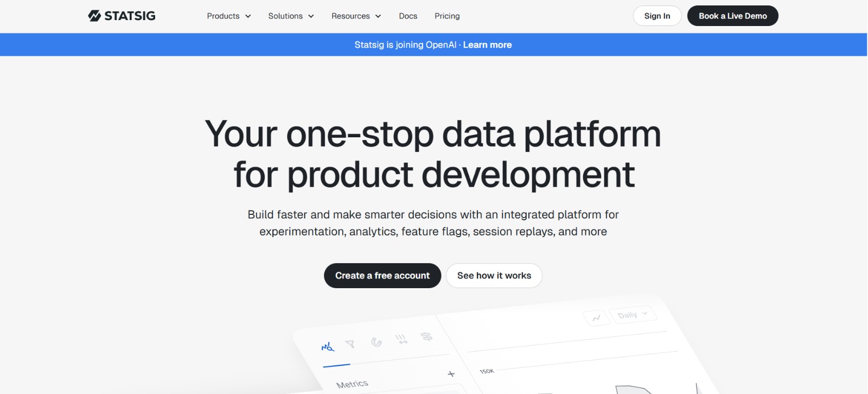Select the signpost journeys icon
The height and width of the screenshot is (394, 868).
tap(426, 337)
